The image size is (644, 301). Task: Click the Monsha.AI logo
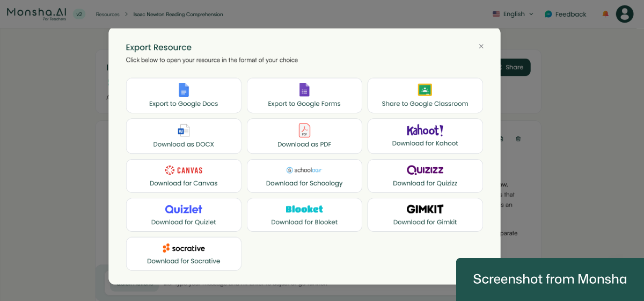(x=37, y=13)
